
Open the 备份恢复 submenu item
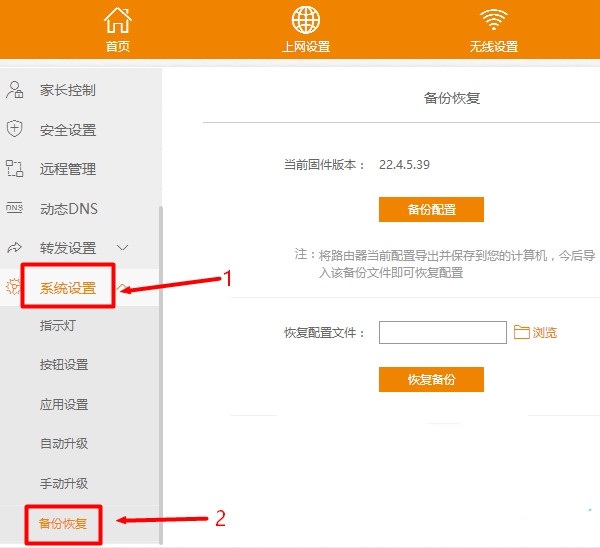[x=63, y=523]
